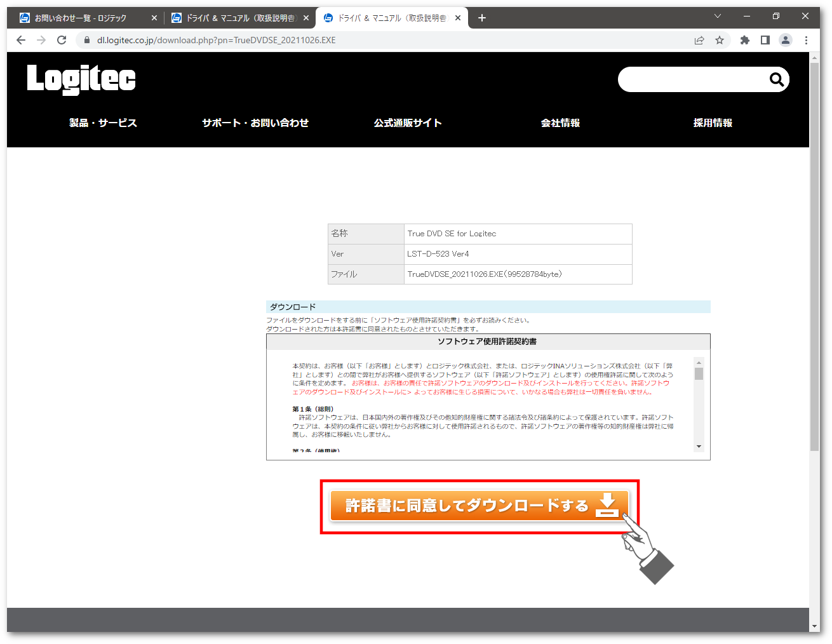Open 会社情報 menu
This screenshot has height=644, width=832.
(560, 123)
